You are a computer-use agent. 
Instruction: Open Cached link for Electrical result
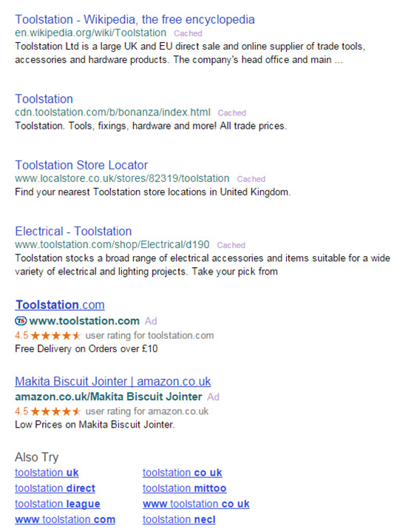coord(231,245)
